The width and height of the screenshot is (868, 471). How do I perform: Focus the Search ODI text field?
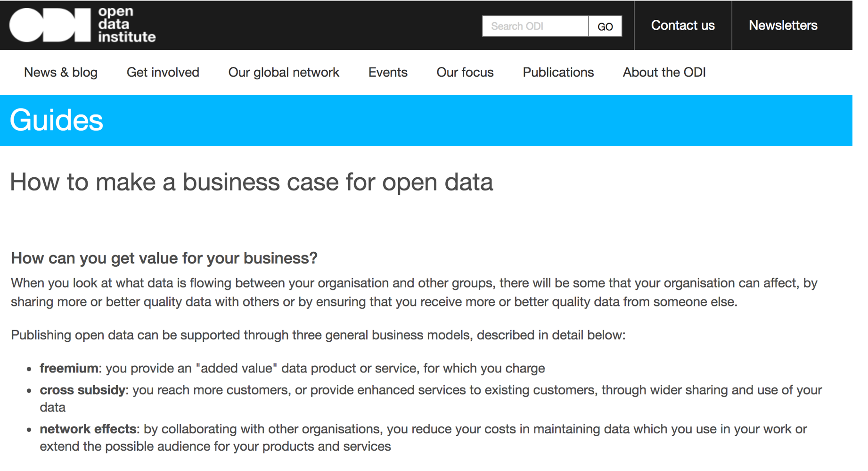point(535,26)
